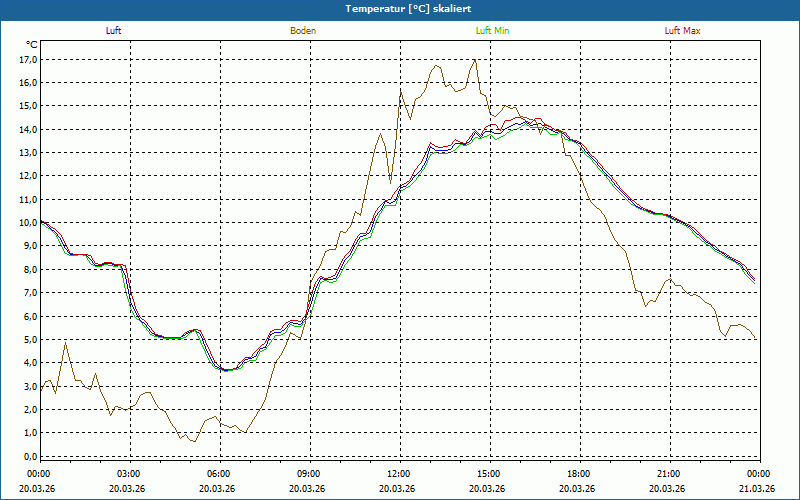Click the 0,0 y-axis value
The height and width of the screenshot is (500, 800).
[30, 456]
